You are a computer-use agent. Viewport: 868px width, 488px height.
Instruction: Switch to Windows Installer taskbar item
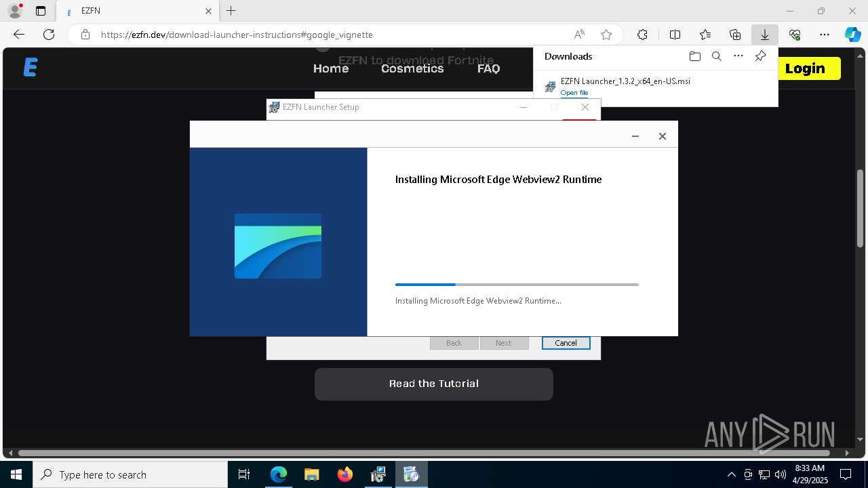[x=378, y=474]
